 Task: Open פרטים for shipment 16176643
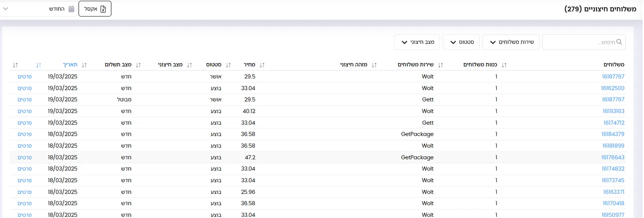pos(25,158)
